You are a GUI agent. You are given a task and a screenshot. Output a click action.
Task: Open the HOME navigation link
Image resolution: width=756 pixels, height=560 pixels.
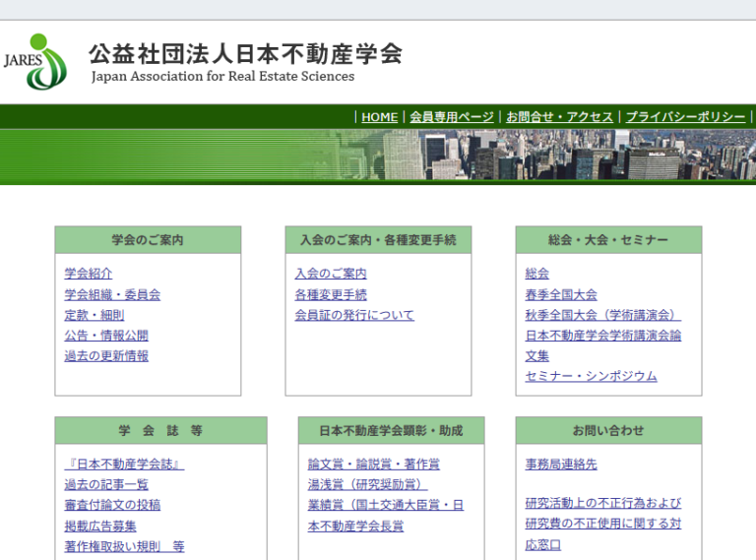click(379, 117)
